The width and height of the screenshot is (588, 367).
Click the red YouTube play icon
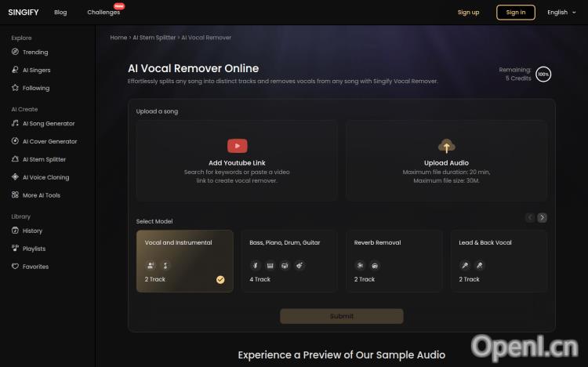(237, 146)
